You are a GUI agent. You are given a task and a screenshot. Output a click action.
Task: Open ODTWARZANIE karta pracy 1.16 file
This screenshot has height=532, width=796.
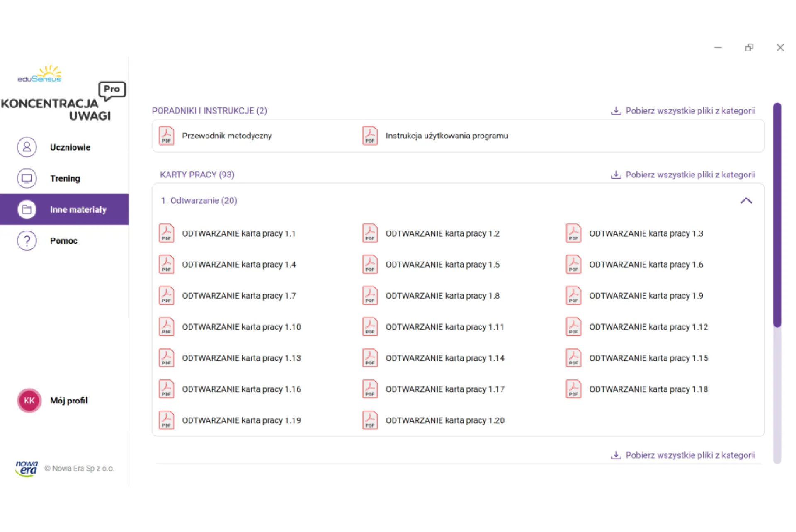point(241,389)
